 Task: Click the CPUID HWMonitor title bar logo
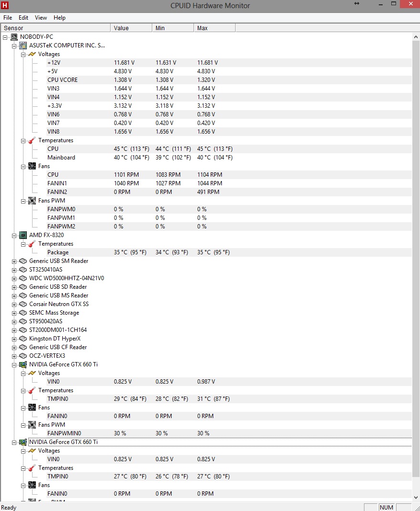point(5,5)
